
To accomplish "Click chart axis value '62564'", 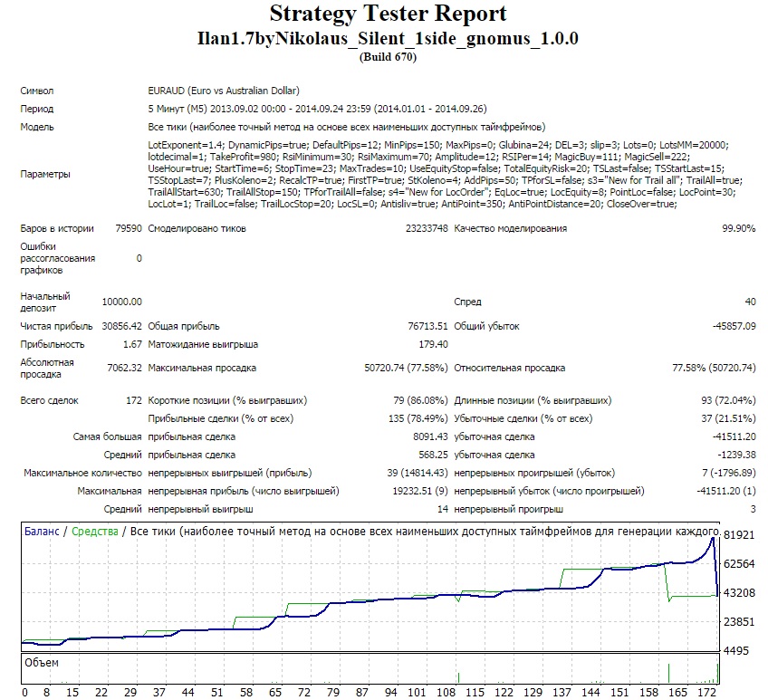I will (739, 564).
